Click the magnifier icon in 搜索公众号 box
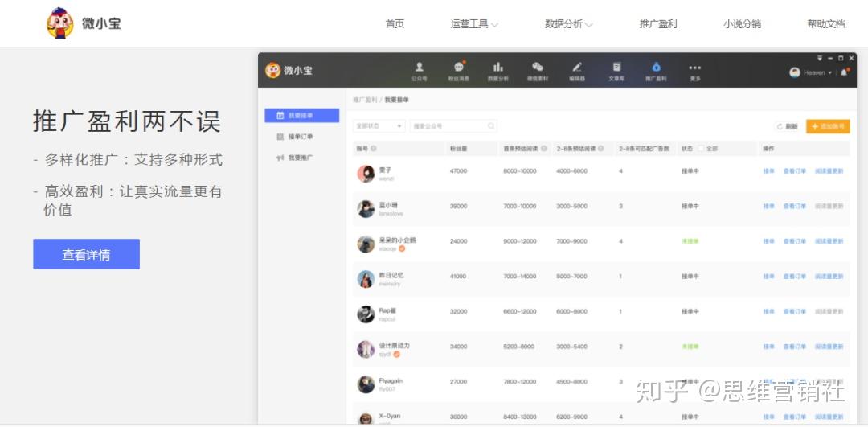The image size is (868, 427). (x=490, y=126)
